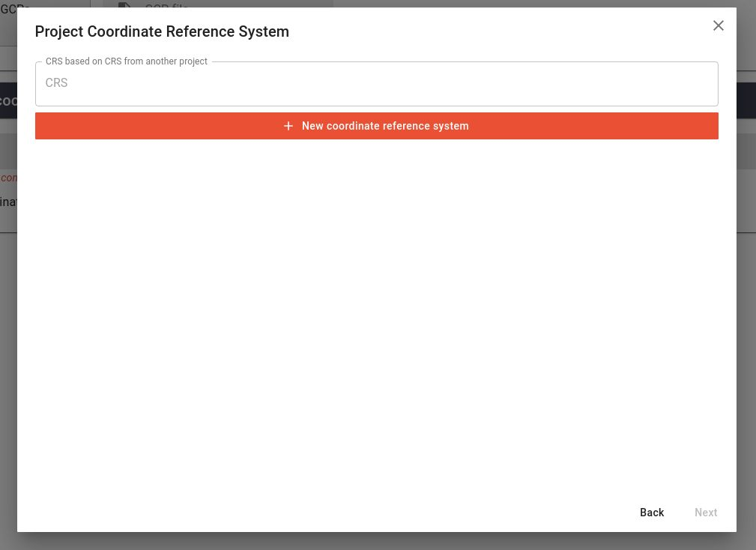Click the greyed-out Next button
Viewport: 756px width, 550px height.
pyautogui.click(x=706, y=513)
